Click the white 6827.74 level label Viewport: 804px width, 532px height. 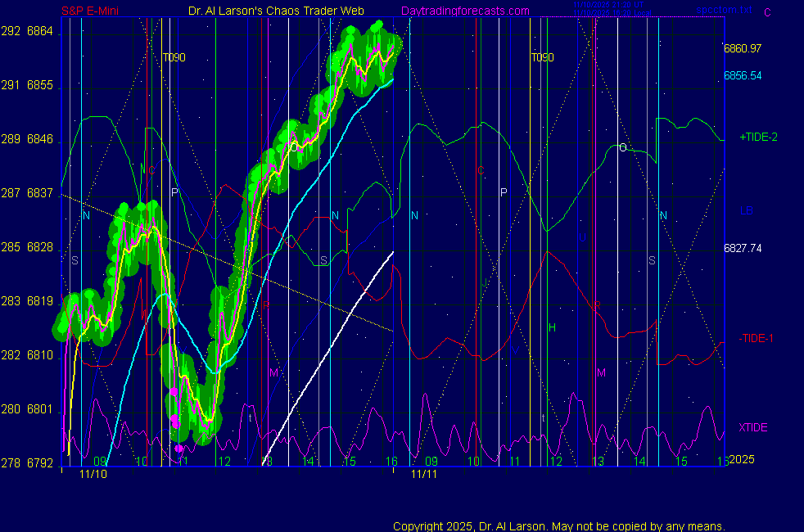click(743, 248)
